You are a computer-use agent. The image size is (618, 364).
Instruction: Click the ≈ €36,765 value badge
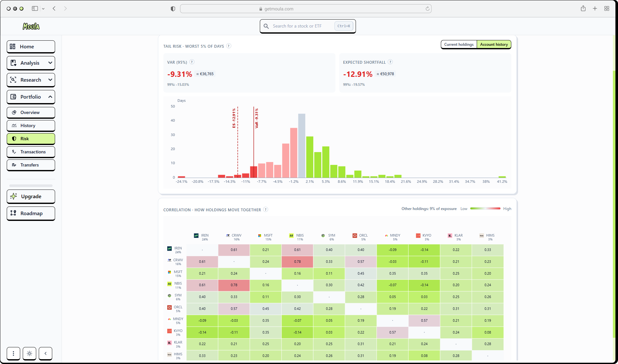click(x=205, y=74)
